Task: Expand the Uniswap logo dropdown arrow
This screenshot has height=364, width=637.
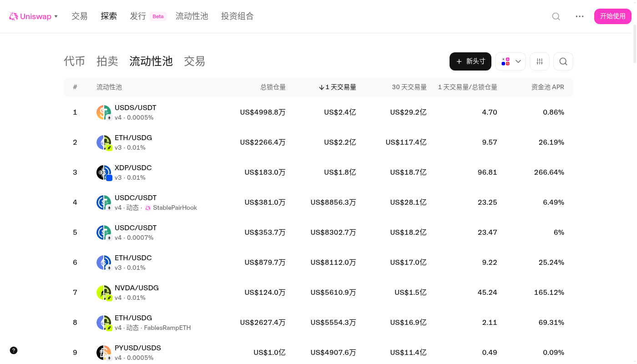Action: point(56,16)
